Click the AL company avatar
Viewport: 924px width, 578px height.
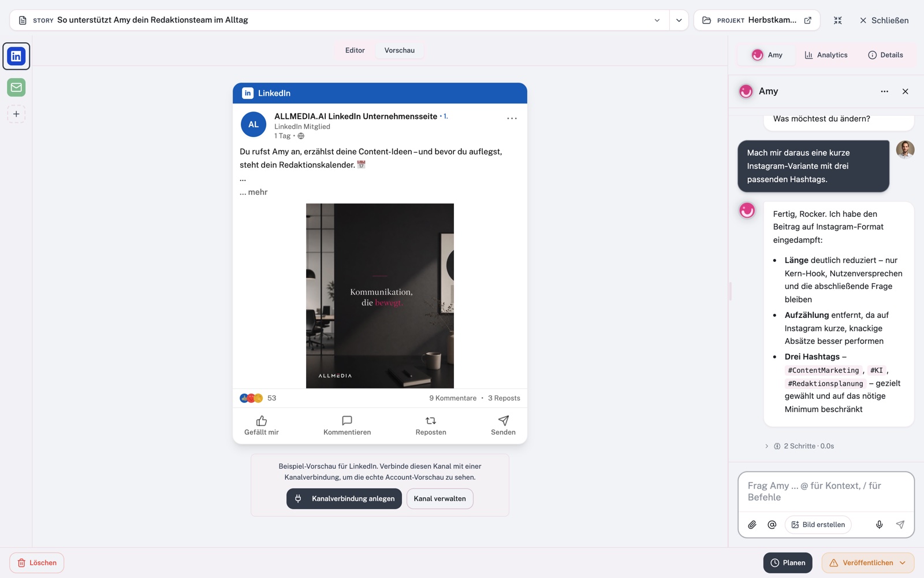tap(254, 124)
